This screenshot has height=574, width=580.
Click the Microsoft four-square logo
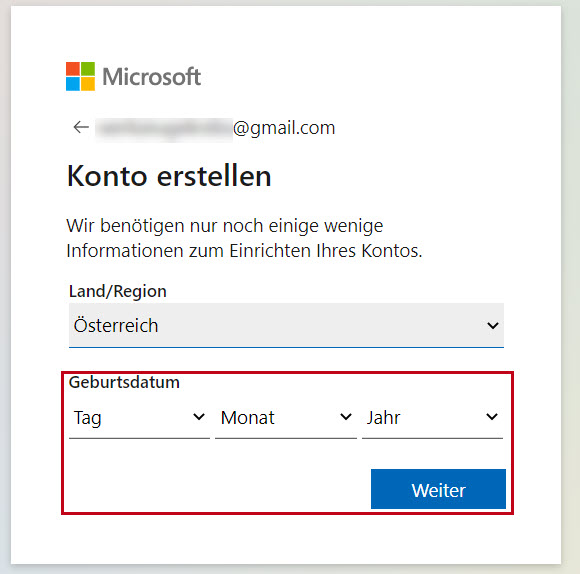80,77
